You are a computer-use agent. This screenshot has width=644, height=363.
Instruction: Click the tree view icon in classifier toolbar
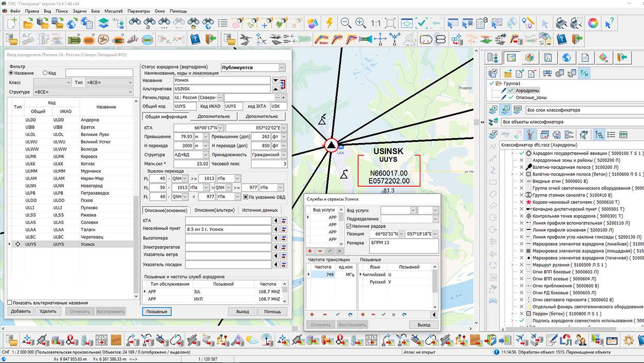point(599,135)
